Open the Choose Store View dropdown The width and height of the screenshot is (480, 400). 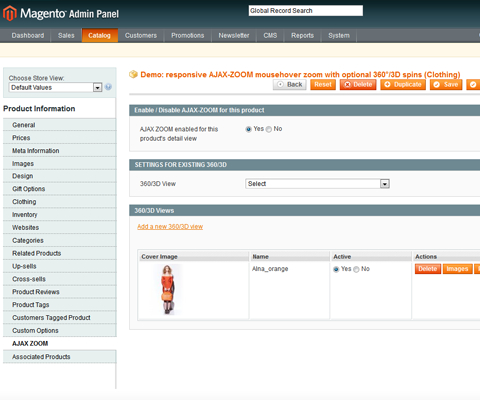tap(55, 87)
